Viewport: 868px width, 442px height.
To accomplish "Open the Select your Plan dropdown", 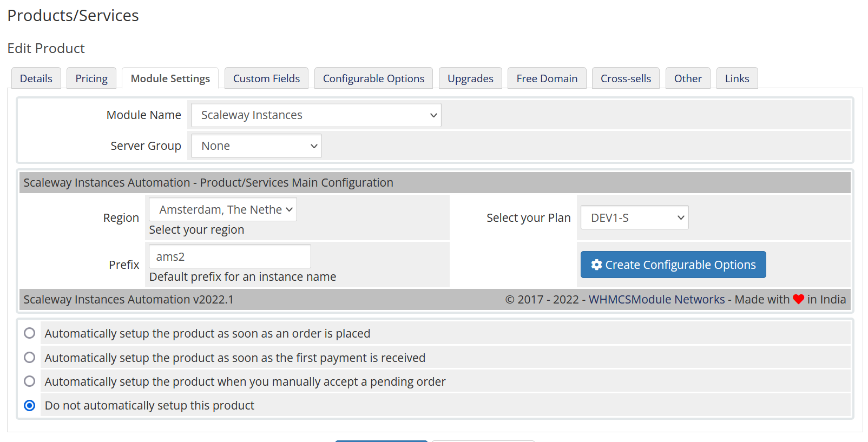I will [x=634, y=217].
